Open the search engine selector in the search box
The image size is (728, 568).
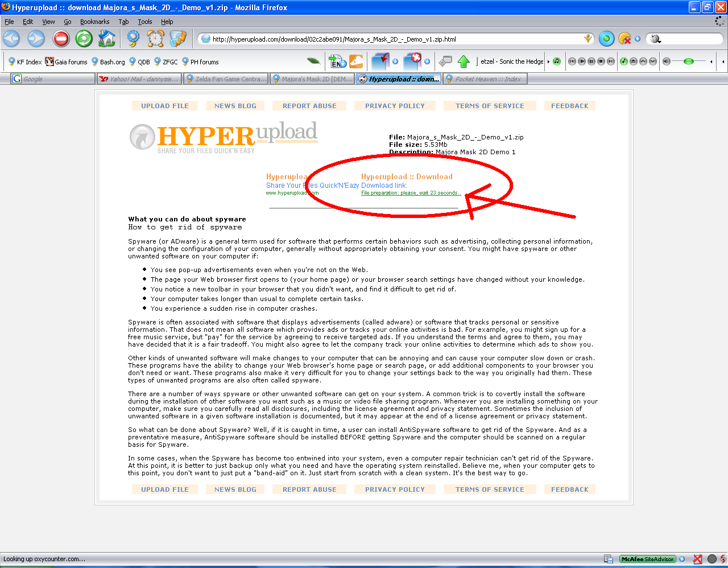coord(656,39)
